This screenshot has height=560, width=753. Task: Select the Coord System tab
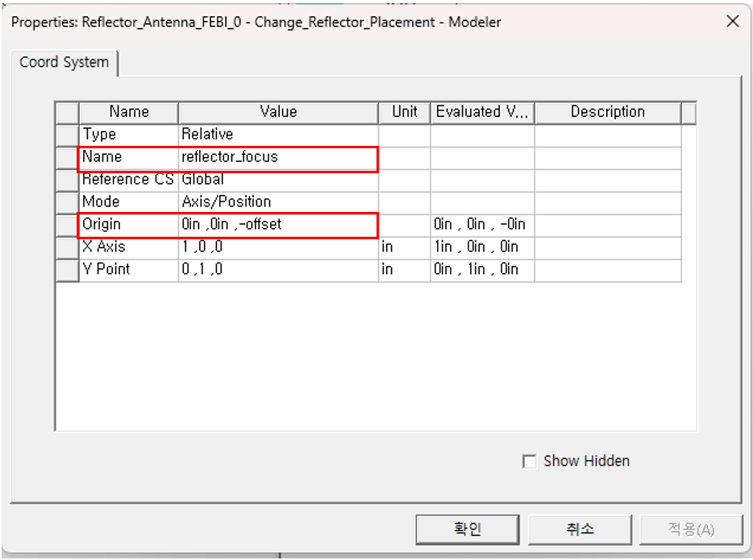(64, 63)
